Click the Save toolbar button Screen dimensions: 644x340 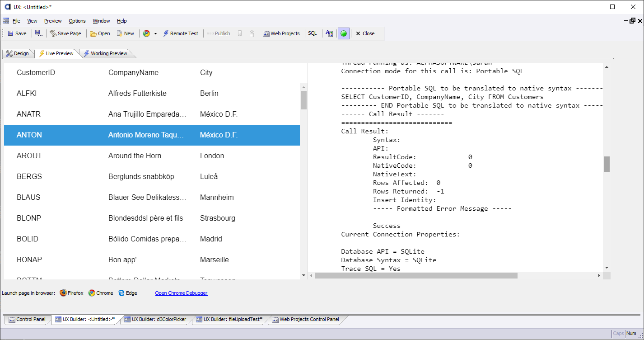(x=17, y=33)
